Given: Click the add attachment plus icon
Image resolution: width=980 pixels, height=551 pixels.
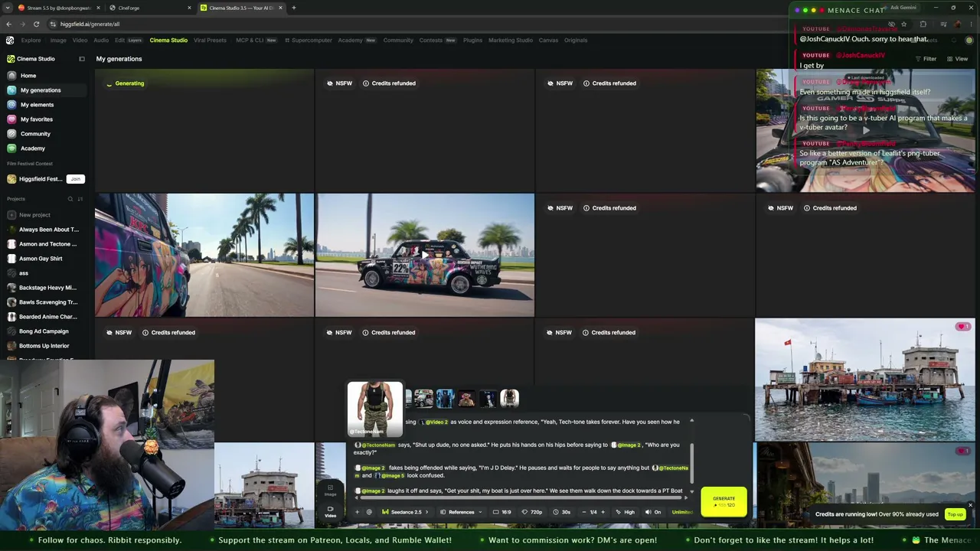Looking at the screenshot, I should (x=357, y=512).
